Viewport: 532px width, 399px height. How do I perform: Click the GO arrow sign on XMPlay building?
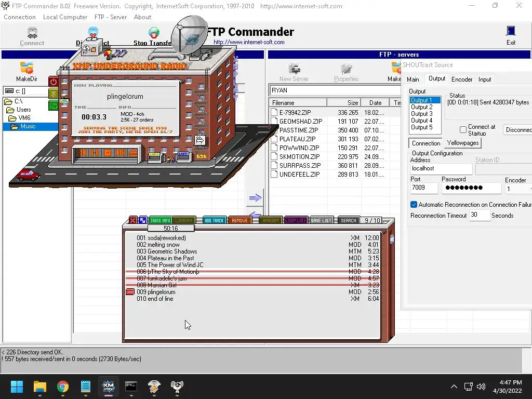click(x=199, y=140)
